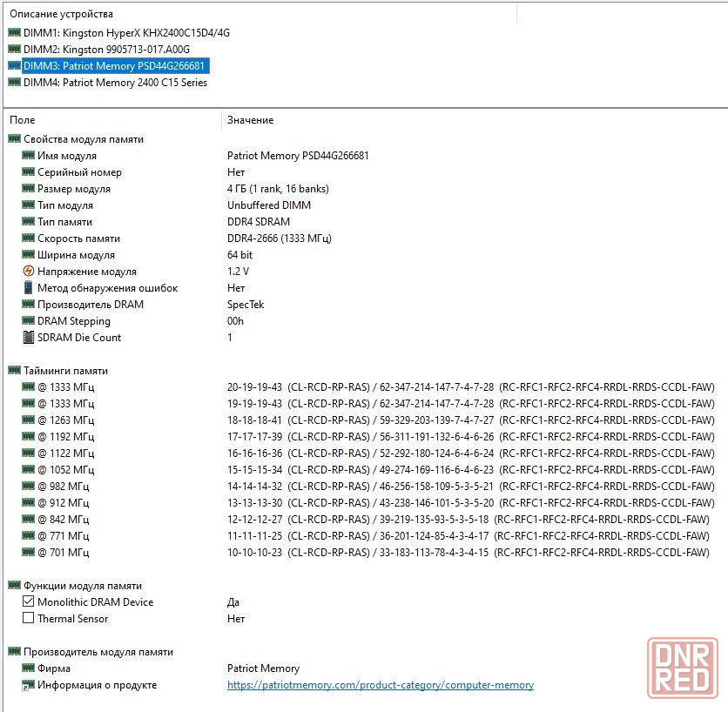Screen dimensions: 728x712
Task: Select the @ 842 МГц field label
Action: pos(64,520)
